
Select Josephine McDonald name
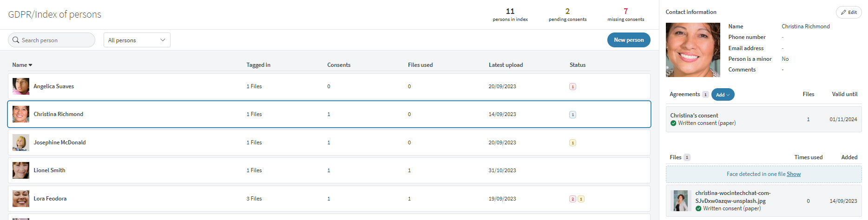click(59, 142)
